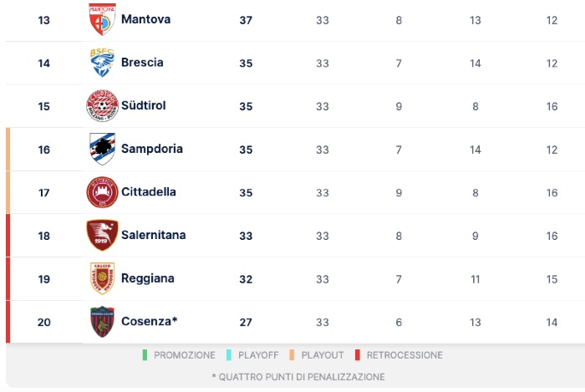This screenshot has height=392, width=585.
Task: Click the cyan Playoff legend swatch
Action: (x=228, y=355)
